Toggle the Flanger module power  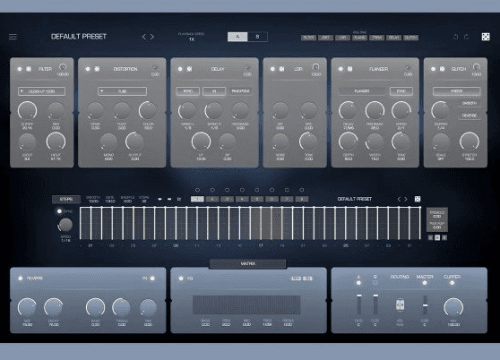point(341,69)
